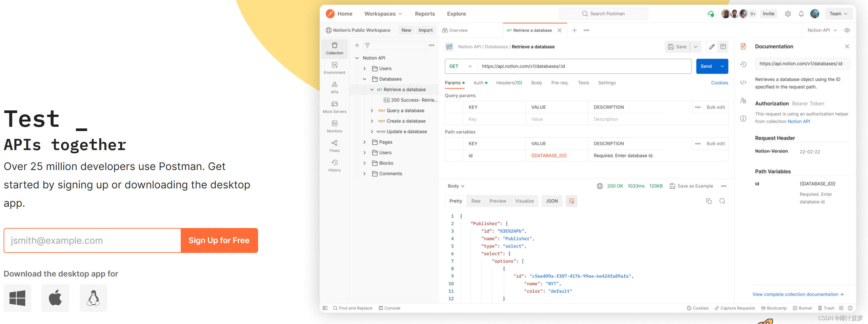This screenshot has width=868, height=324.
Task: Switch to the Auth tab
Action: (480, 83)
